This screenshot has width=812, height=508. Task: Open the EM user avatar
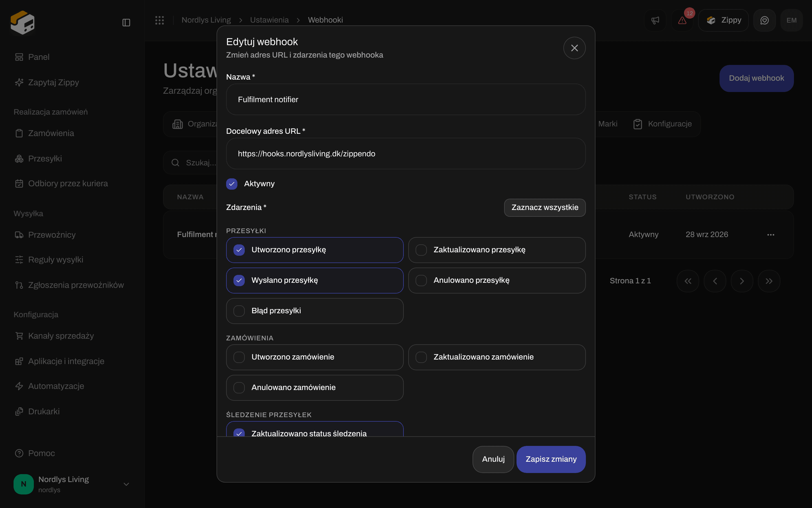pyautogui.click(x=791, y=21)
